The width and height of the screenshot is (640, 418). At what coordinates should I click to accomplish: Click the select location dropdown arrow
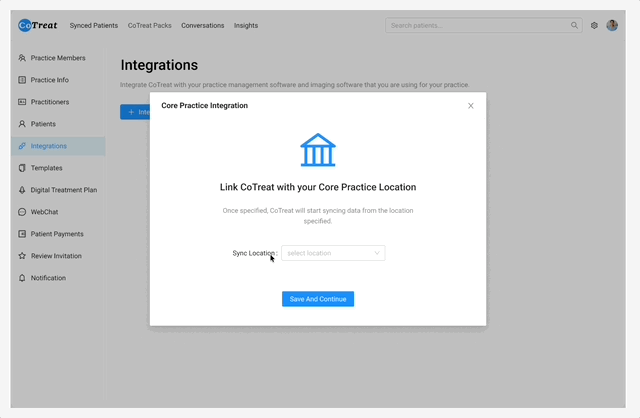click(x=377, y=253)
